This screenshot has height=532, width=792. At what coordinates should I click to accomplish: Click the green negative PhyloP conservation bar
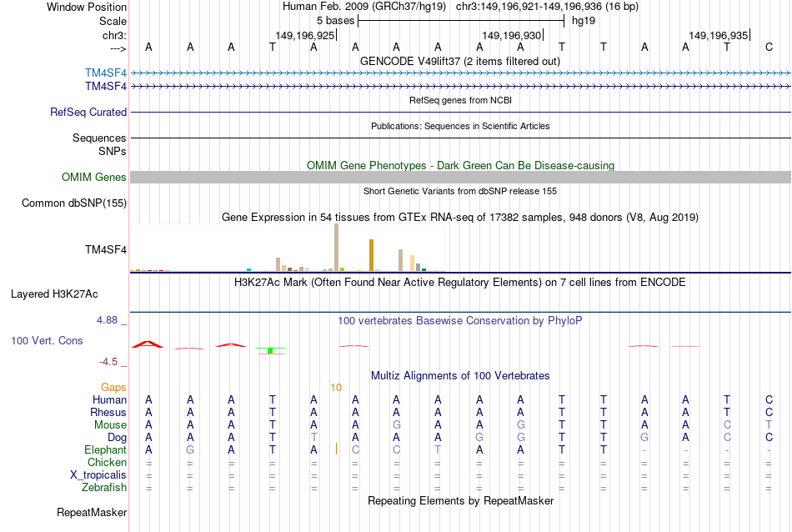(270, 350)
